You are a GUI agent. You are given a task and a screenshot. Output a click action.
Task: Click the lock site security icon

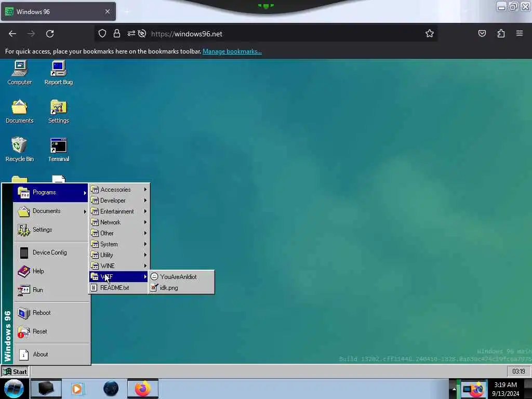[117, 34]
